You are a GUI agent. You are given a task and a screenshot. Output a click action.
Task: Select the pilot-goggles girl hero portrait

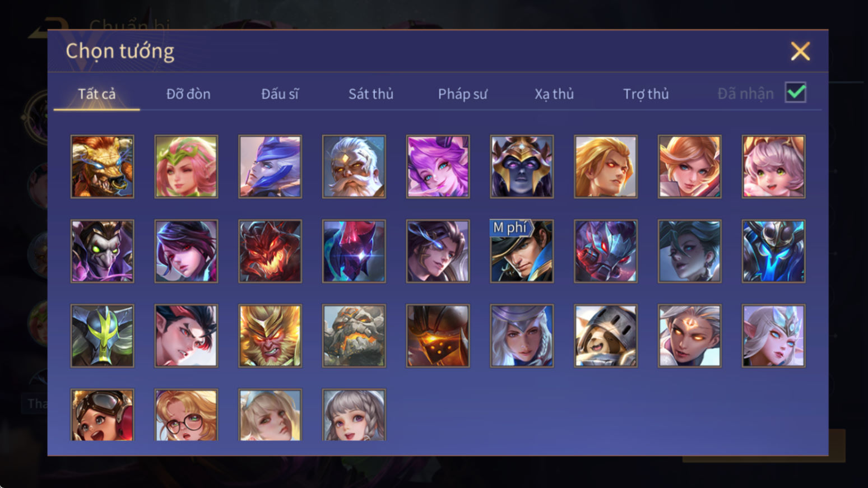click(x=102, y=415)
